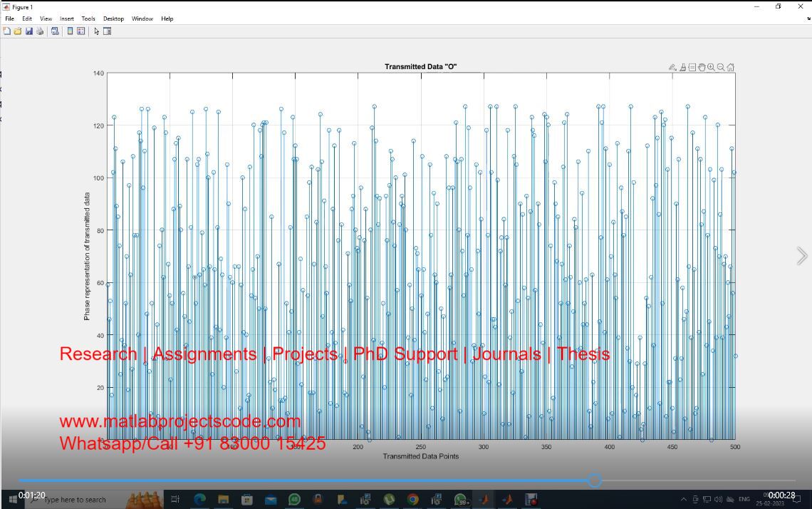
Task: Click the video progress slider handle
Action: point(595,481)
